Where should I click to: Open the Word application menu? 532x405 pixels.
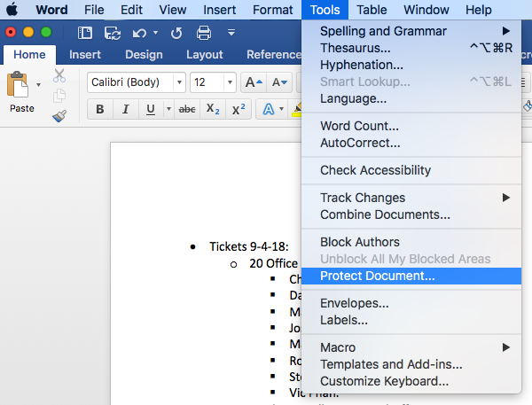point(51,10)
